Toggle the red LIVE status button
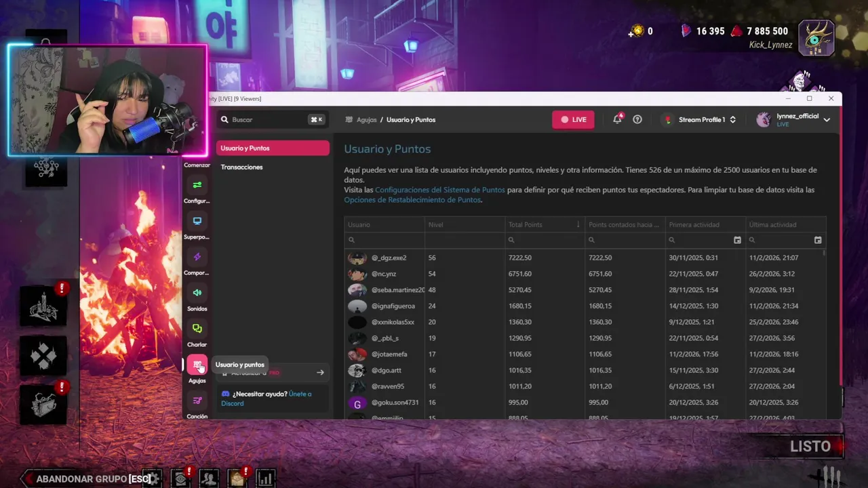The height and width of the screenshot is (488, 868). 573,119
